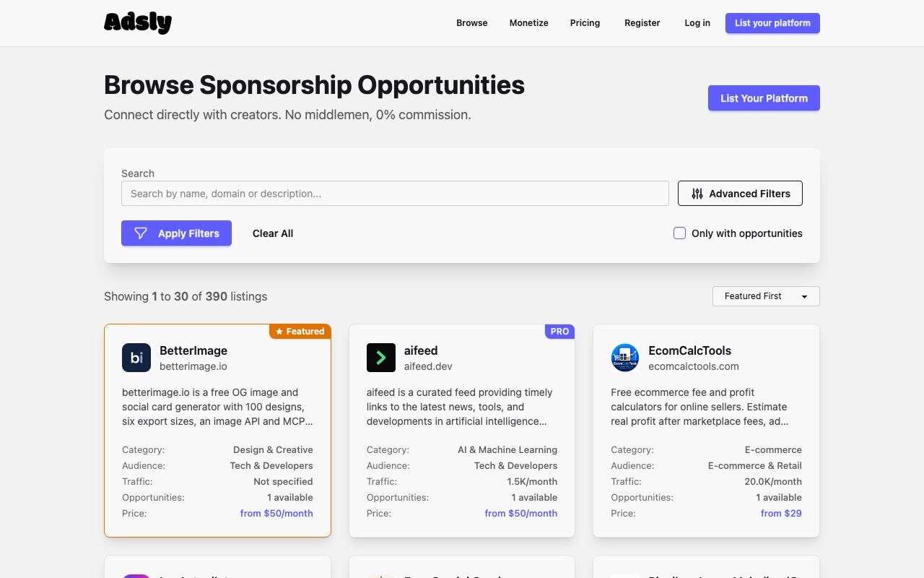This screenshot has height=578, width=924.
Task: Click aifeed price from $50/month
Action: [x=521, y=513]
